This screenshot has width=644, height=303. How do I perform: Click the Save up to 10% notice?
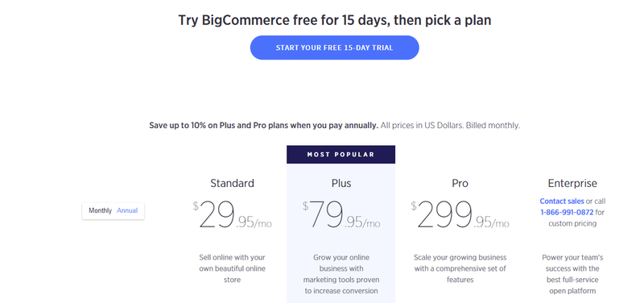tap(263, 126)
